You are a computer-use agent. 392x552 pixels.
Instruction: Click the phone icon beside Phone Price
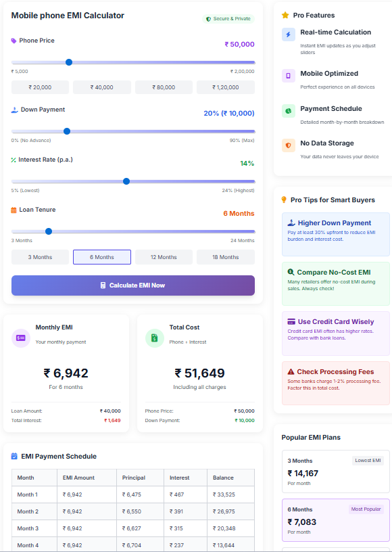[15, 41]
